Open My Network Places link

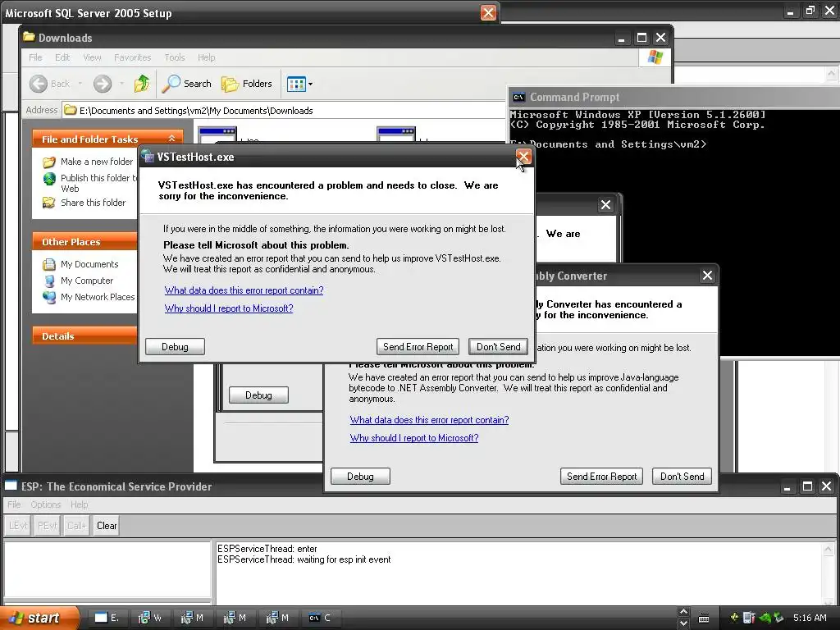(89, 297)
